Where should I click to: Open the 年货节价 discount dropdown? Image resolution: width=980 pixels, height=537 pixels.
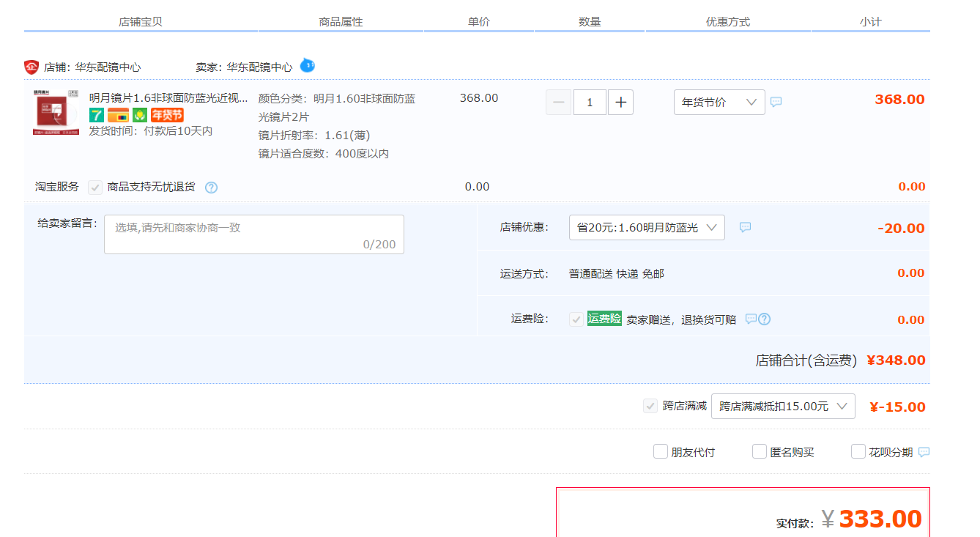pyautogui.click(x=719, y=103)
